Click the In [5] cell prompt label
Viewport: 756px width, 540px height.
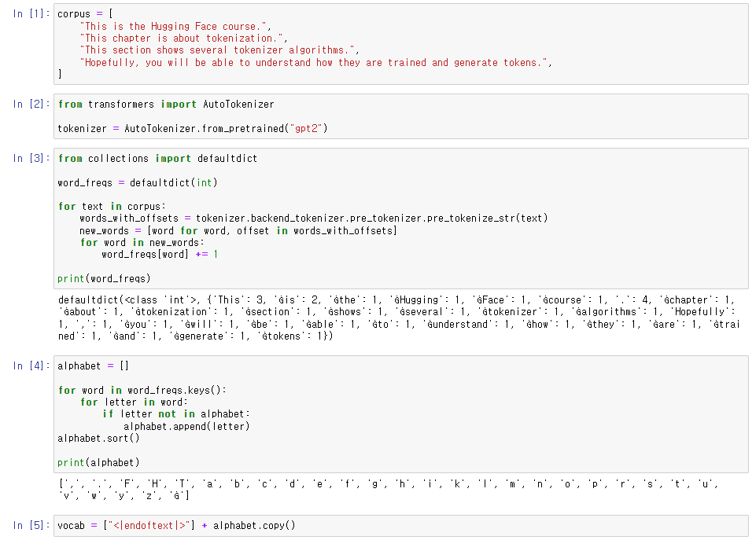click(31, 525)
